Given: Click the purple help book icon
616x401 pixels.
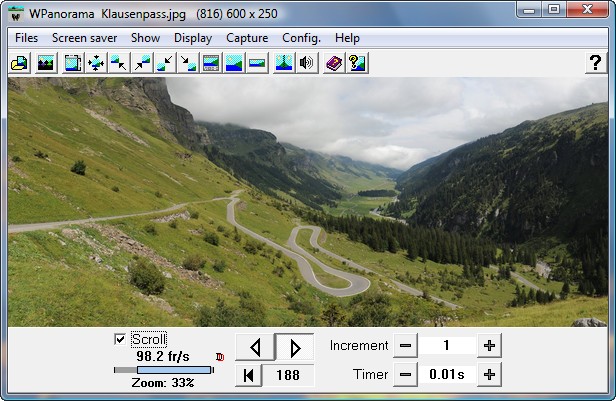Looking at the screenshot, I should pyautogui.click(x=333, y=63).
